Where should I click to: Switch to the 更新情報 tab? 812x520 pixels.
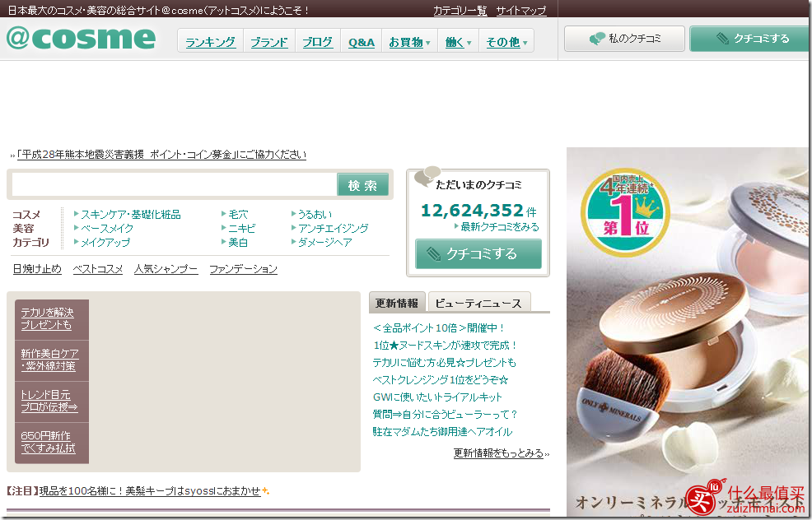point(397,303)
